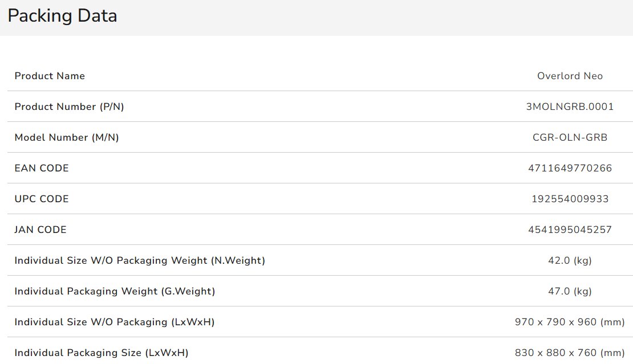
Task: Click the G.Weight row label
Action: coord(115,291)
